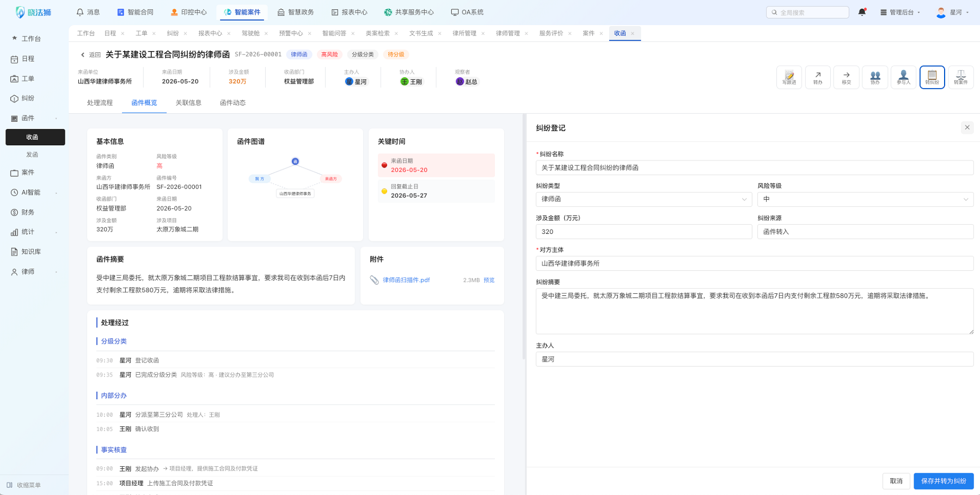Click the 取消 button

point(896,481)
